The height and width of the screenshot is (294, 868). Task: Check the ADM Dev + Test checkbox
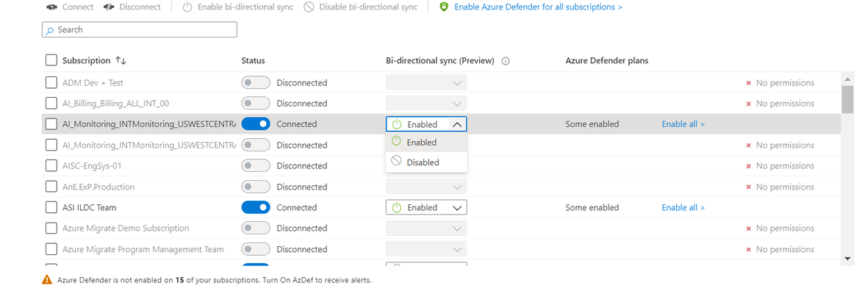point(51,82)
